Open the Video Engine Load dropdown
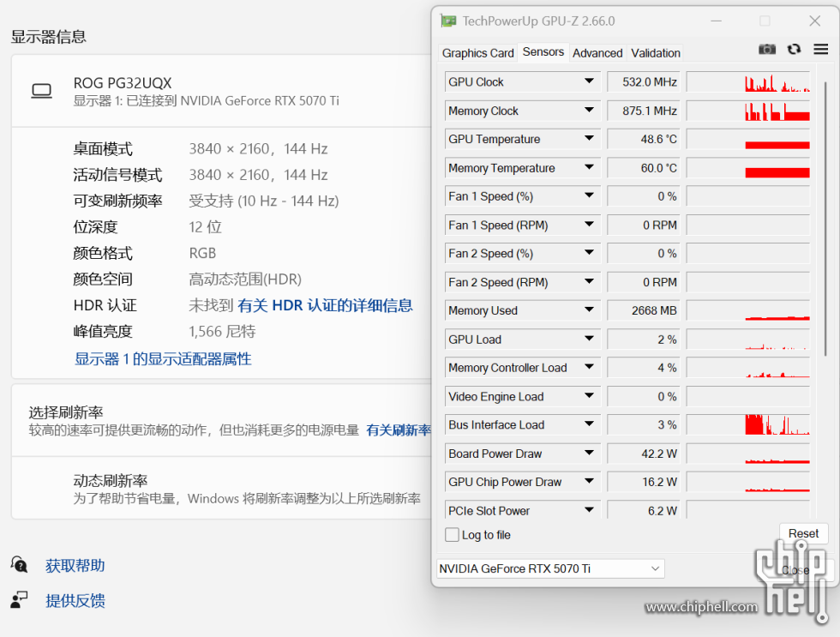Viewport: 840px width, 637px height. pos(590,396)
